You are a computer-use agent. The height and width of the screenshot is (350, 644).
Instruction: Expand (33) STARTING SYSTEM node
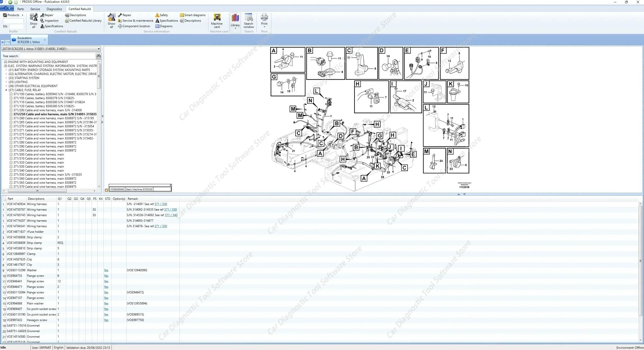coord(7,78)
